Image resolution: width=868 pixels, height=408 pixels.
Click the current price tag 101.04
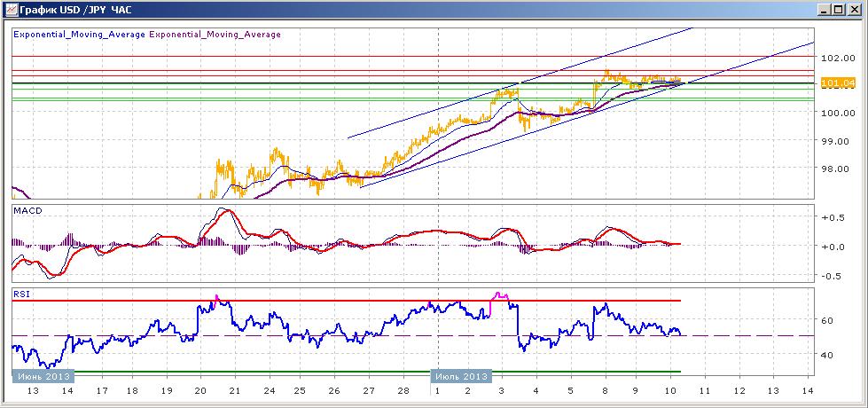pos(838,83)
